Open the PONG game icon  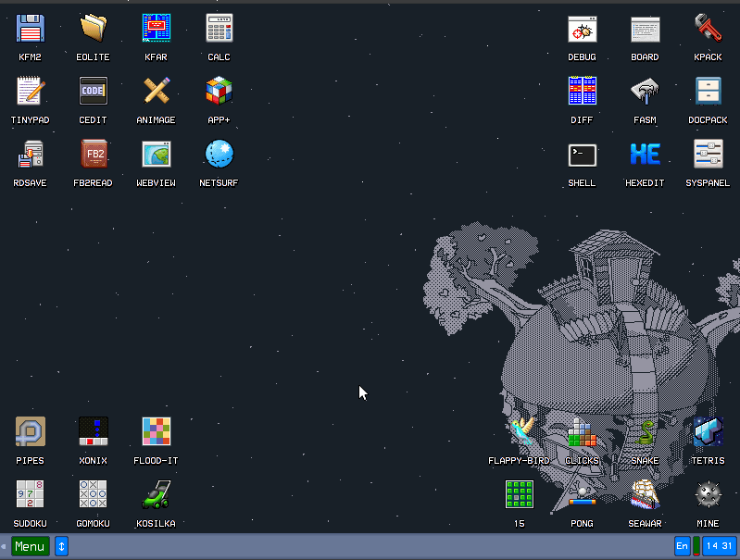(582, 494)
